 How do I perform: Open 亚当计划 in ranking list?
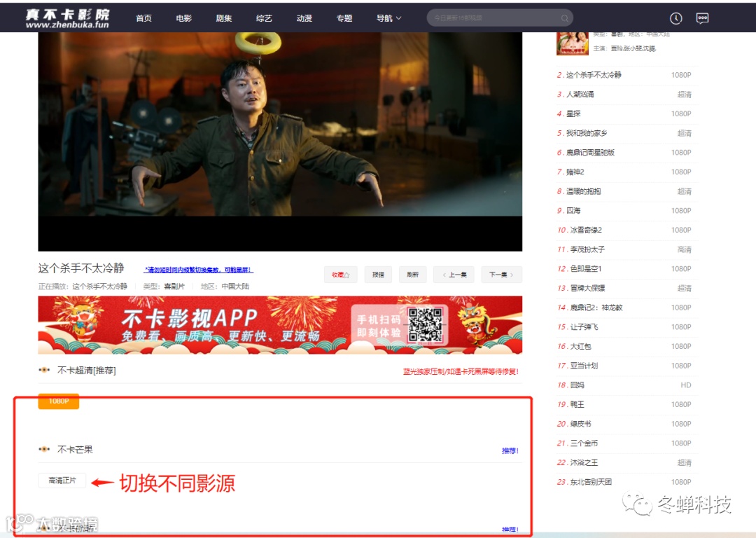pos(584,366)
